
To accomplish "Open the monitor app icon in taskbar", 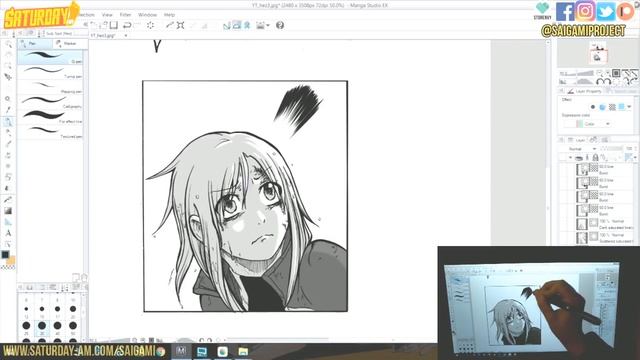I will (x=202, y=351).
